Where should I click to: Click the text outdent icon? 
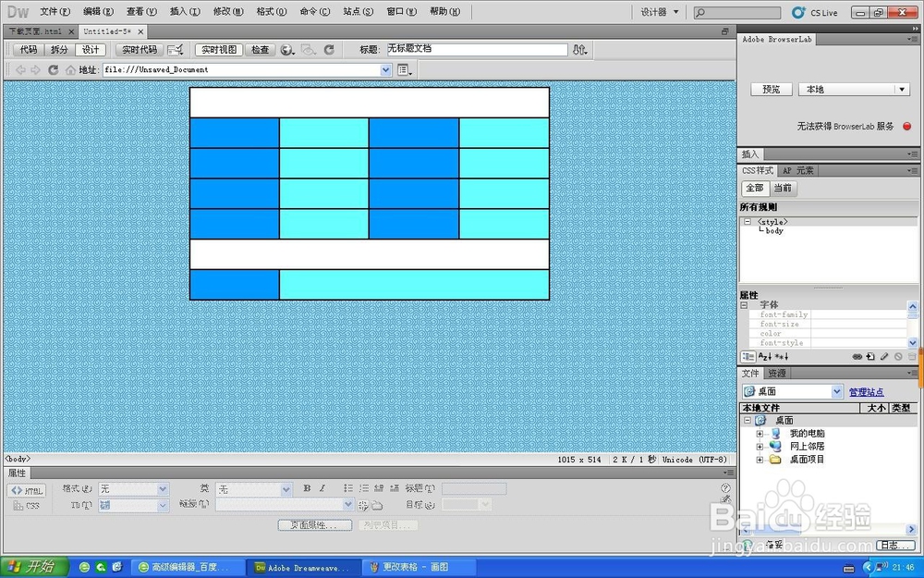[379, 488]
